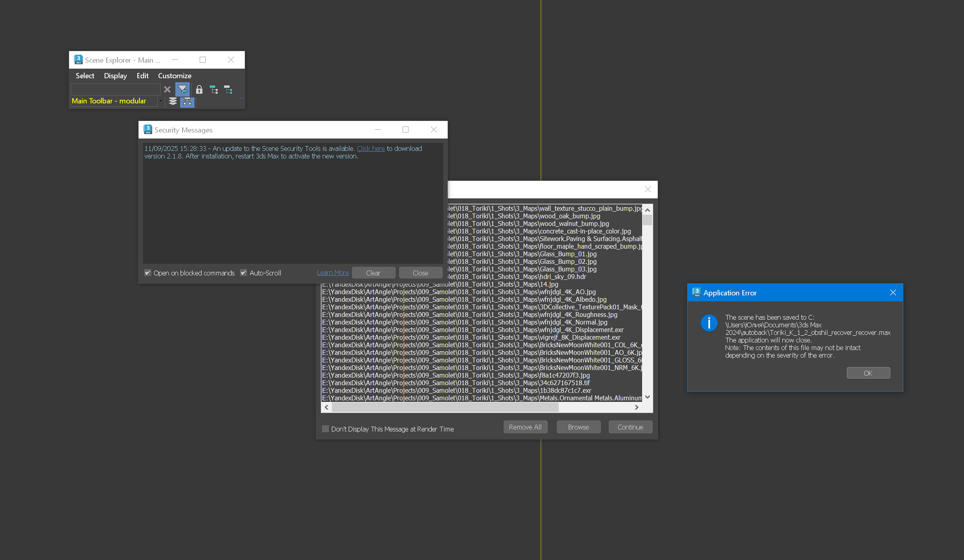This screenshot has width=964, height=560.
Task: Click the select children hierarchy icon
Action: tap(214, 89)
